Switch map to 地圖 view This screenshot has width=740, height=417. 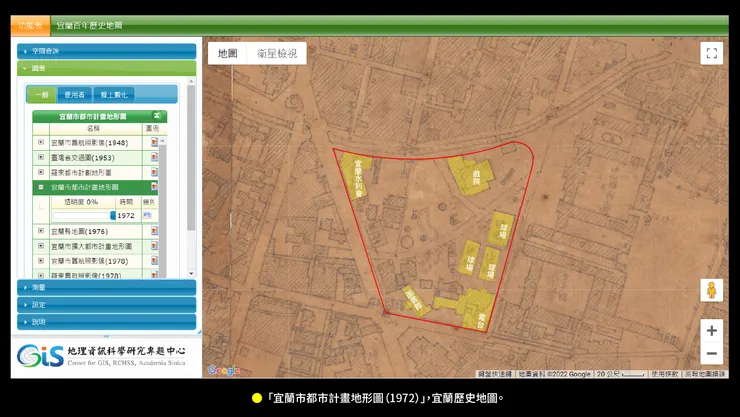coord(227,53)
